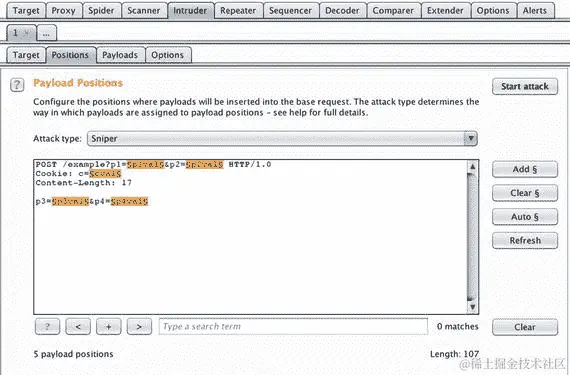Click the Clear search button

click(x=525, y=327)
